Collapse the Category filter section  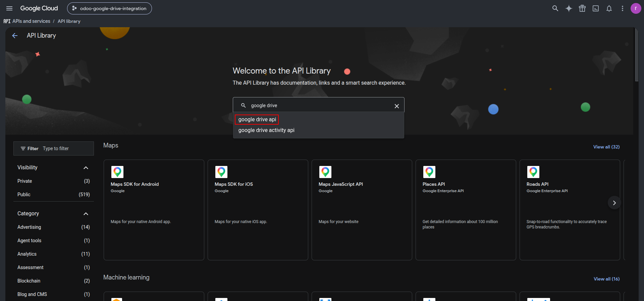[86, 214]
